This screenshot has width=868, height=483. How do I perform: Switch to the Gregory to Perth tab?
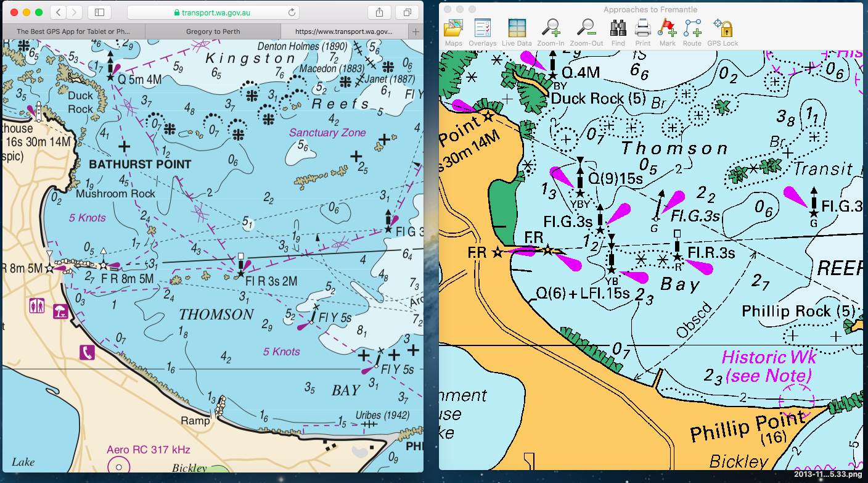tap(213, 31)
